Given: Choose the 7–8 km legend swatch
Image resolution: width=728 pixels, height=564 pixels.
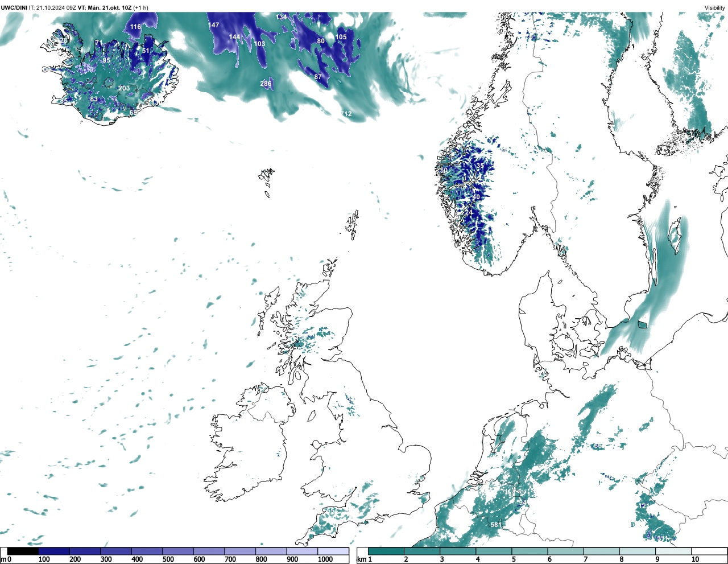Looking at the screenshot, I should 601,551.
